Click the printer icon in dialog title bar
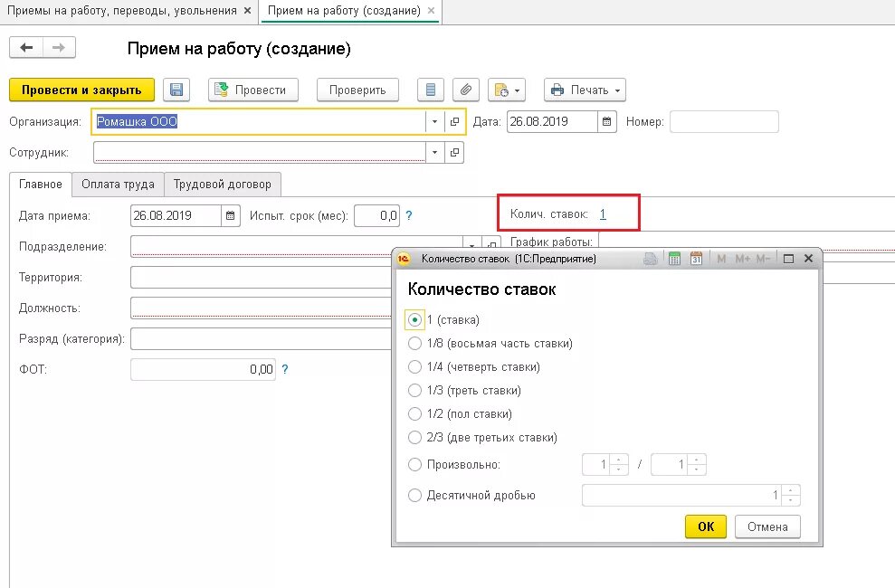The image size is (895, 588). [650, 259]
